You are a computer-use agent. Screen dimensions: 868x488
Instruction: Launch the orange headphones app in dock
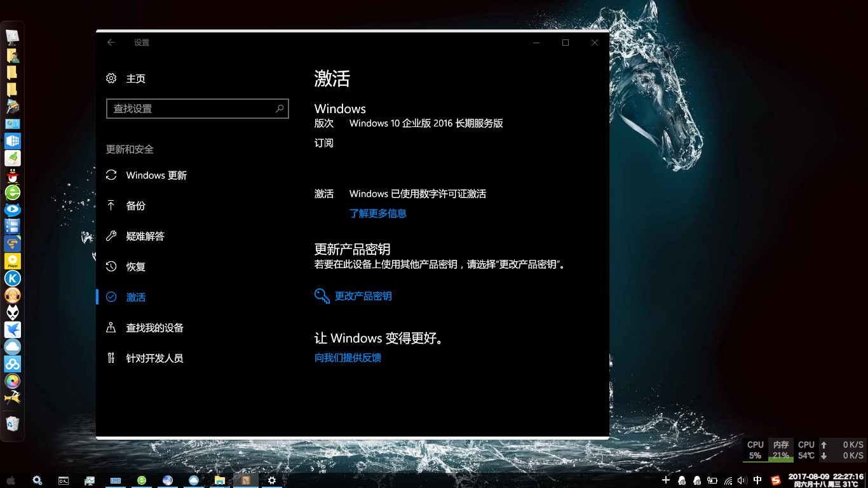coord(13,295)
